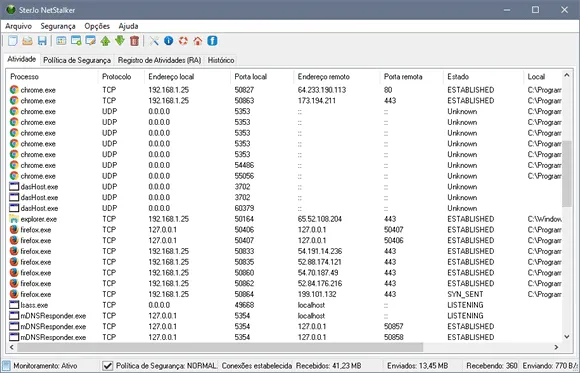
Task: Click remote address 52.88.174.121
Action: [319, 262]
